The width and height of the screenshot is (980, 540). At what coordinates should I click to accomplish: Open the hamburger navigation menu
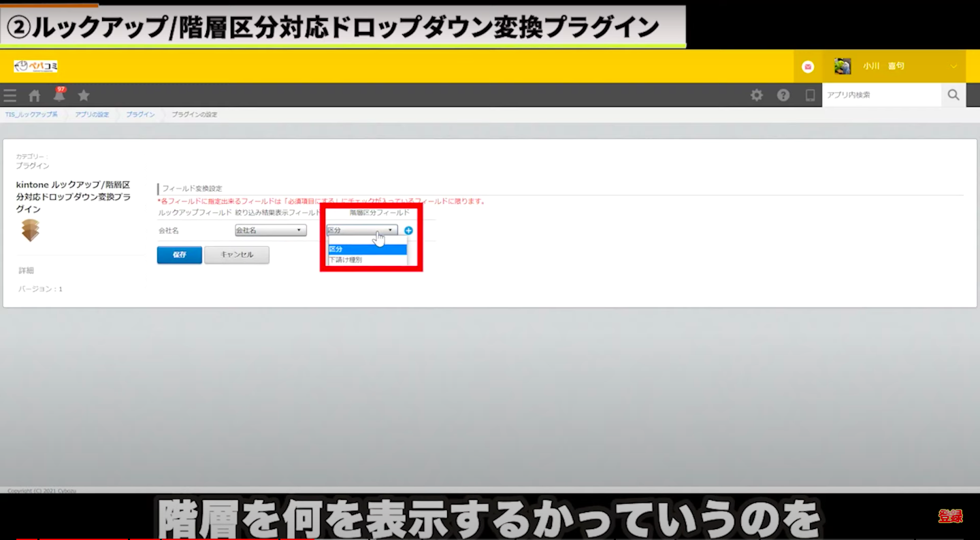coord(10,95)
